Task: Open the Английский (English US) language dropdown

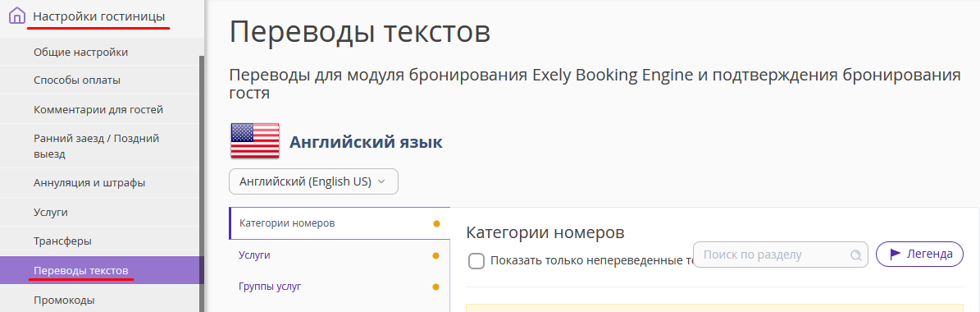Action: [x=314, y=181]
